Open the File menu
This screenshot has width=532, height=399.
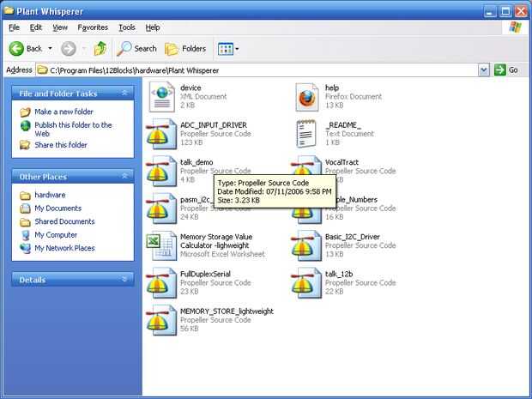15,27
